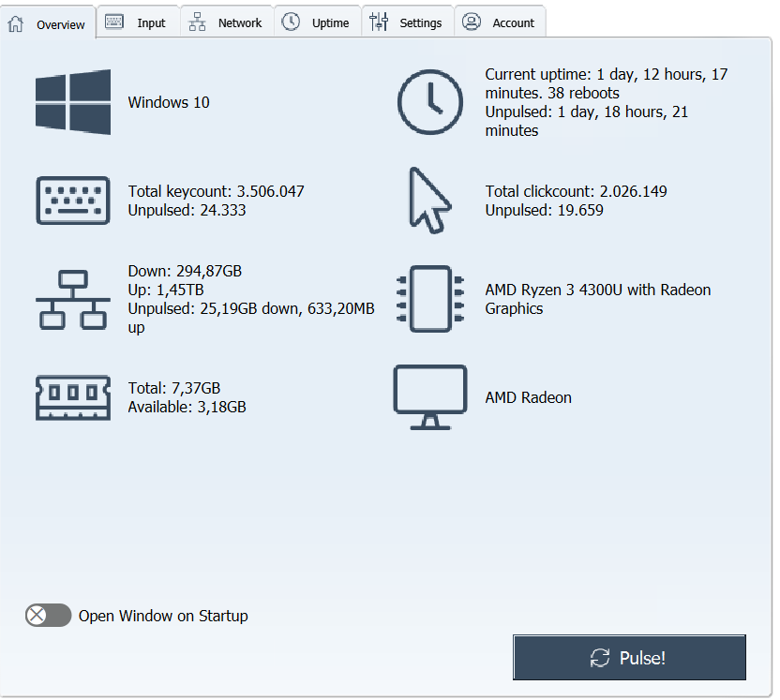Open the Overview tab

point(48,22)
